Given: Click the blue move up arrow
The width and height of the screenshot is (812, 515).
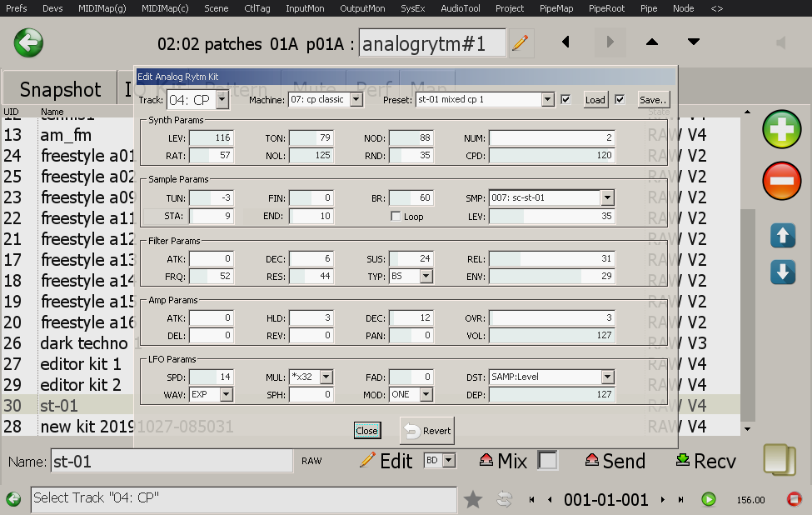Looking at the screenshot, I should 783,236.
